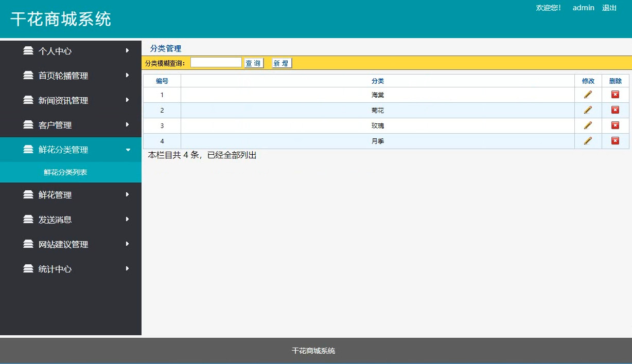The image size is (632, 364).
Task: Click the 删除 column header
Action: [x=616, y=81]
